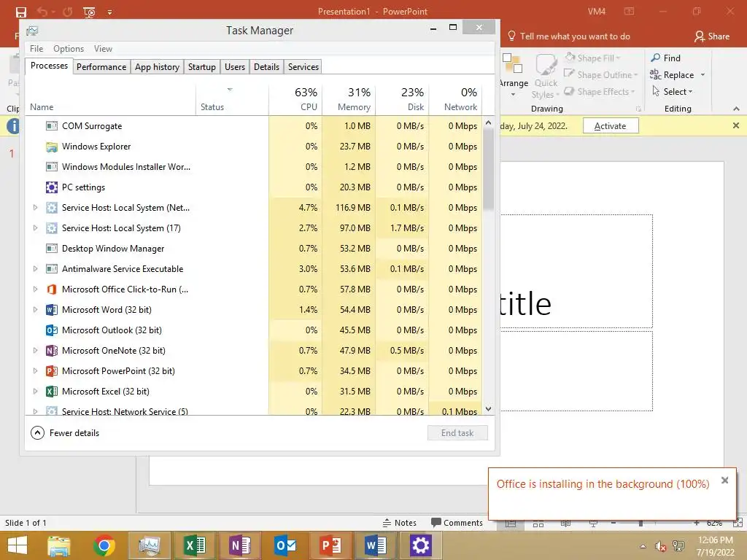Screen dimensions: 747x560
Task: Click the Activate button in PowerPoint banner
Action: [x=611, y=126]
